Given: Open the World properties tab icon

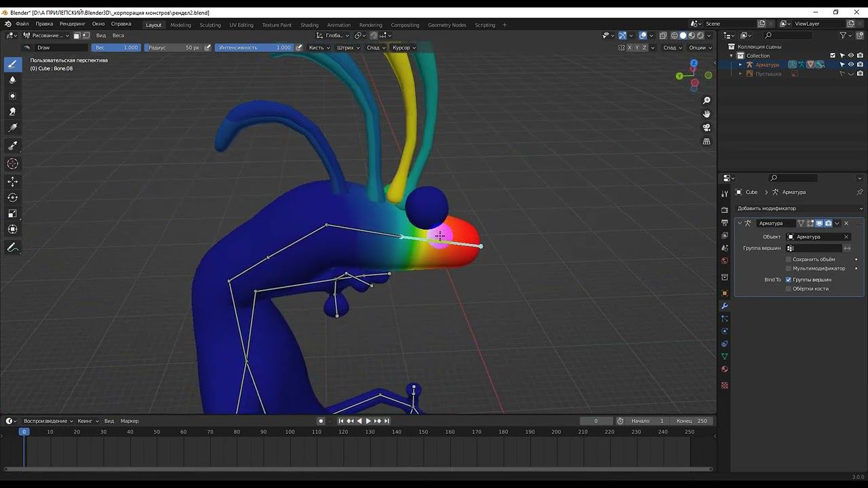Looking at the screenshot, I should pyautogui.click(x=724, y=261).
